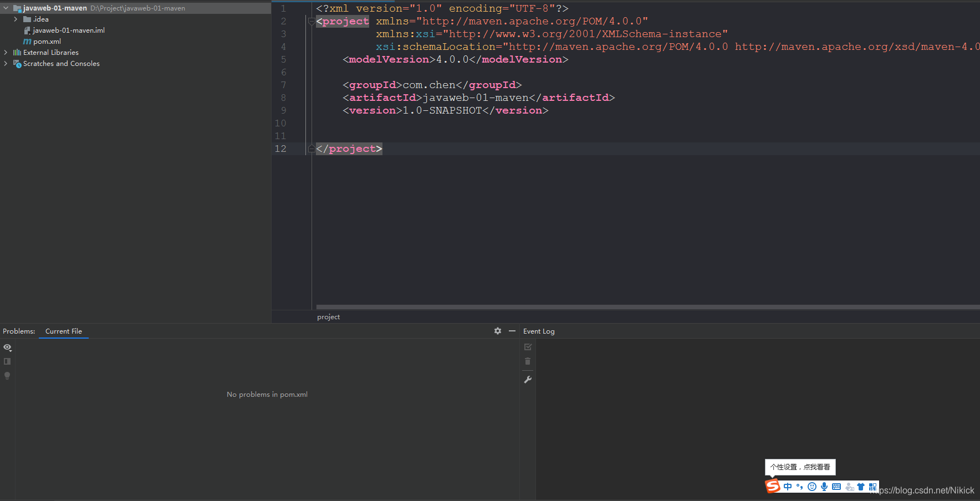Click the Problems: panel label
Screen dimensions: 980x501
pyautogui.click(x=19, y=331)
